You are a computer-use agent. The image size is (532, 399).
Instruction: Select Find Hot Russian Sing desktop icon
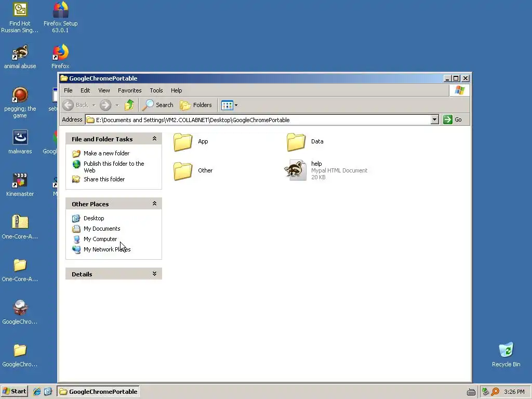[x=20, y=18]
